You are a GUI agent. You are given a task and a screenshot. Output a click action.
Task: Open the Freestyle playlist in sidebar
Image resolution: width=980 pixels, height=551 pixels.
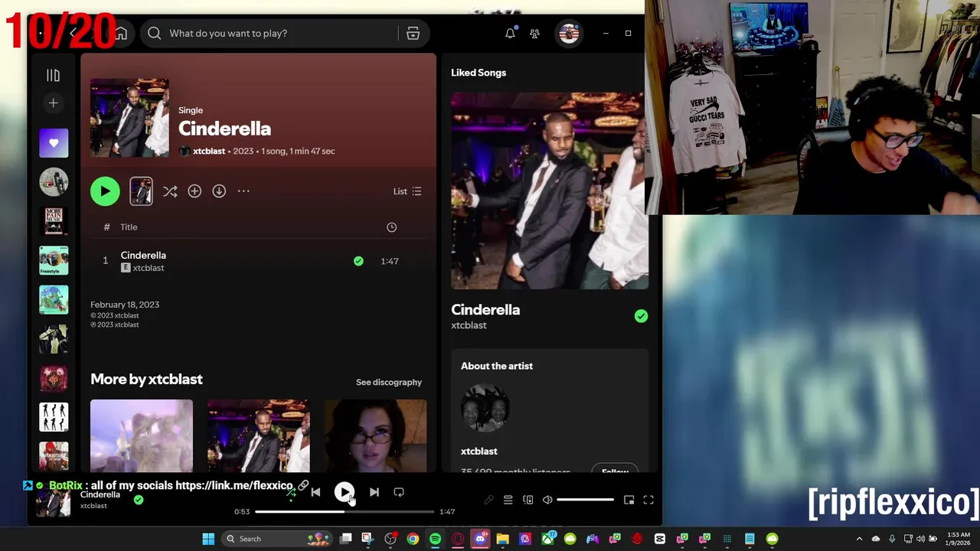click(54, 260)
